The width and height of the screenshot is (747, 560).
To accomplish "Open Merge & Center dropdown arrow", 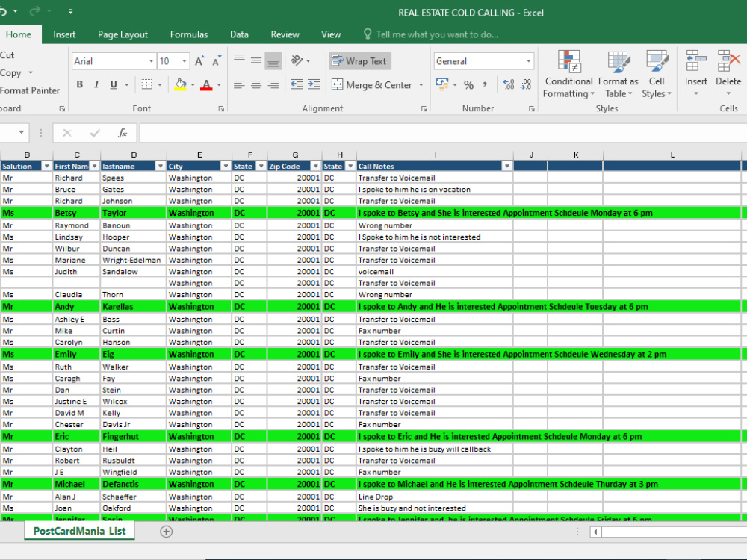I will pos(421,85).
